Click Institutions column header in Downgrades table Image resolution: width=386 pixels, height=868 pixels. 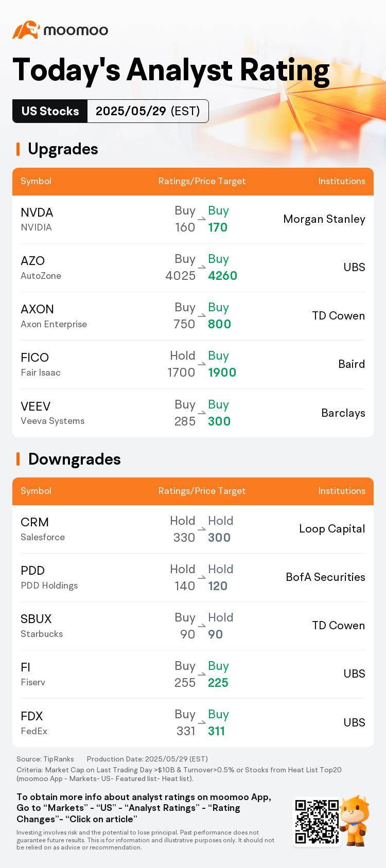pos(342,491)
